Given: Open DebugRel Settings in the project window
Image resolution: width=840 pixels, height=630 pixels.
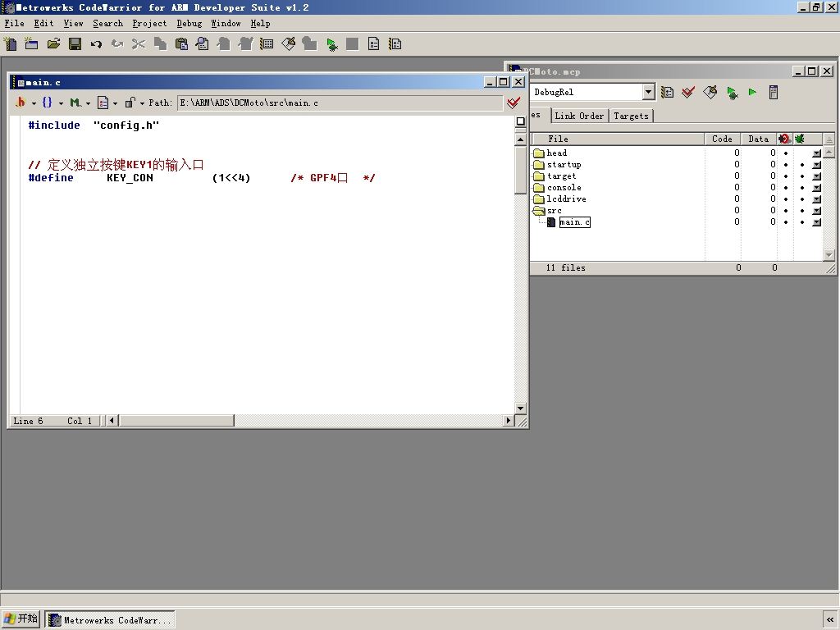Looking at the screenshot, I should click(x=667, y=92).
